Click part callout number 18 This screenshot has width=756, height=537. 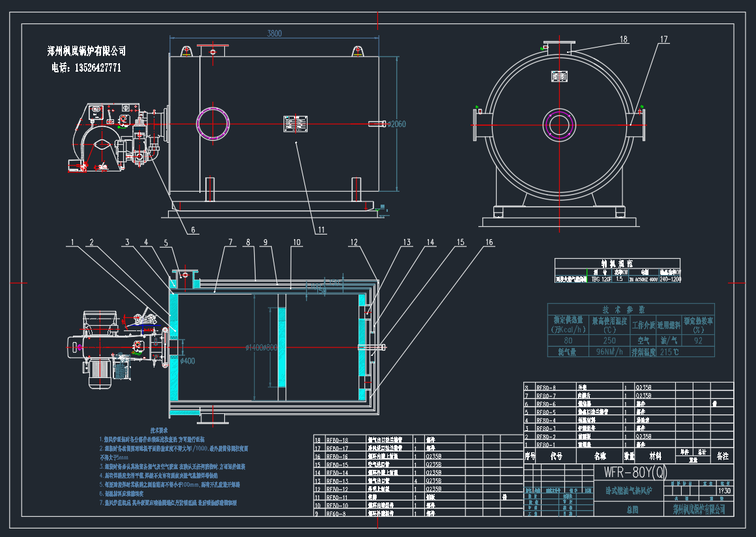click(624, 40)
